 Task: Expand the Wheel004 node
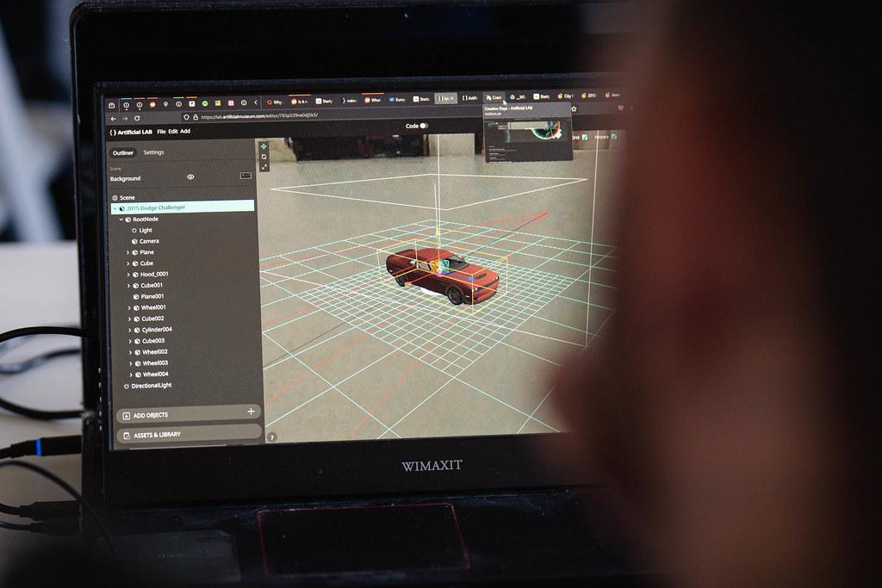131,374
